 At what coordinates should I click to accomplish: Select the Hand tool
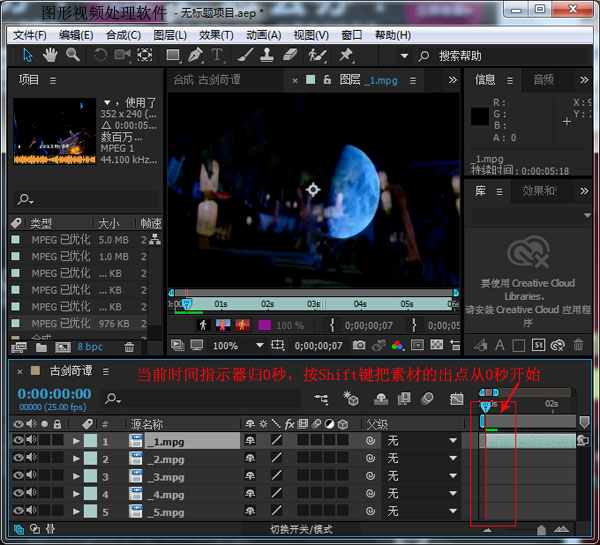(x=50, y=55)
